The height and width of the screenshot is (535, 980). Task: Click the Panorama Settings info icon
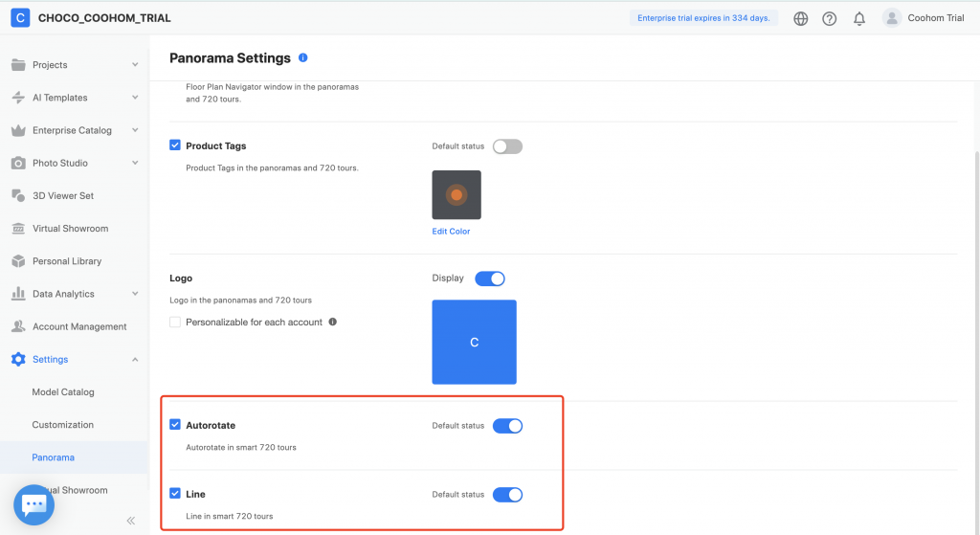tap(303, 58)
